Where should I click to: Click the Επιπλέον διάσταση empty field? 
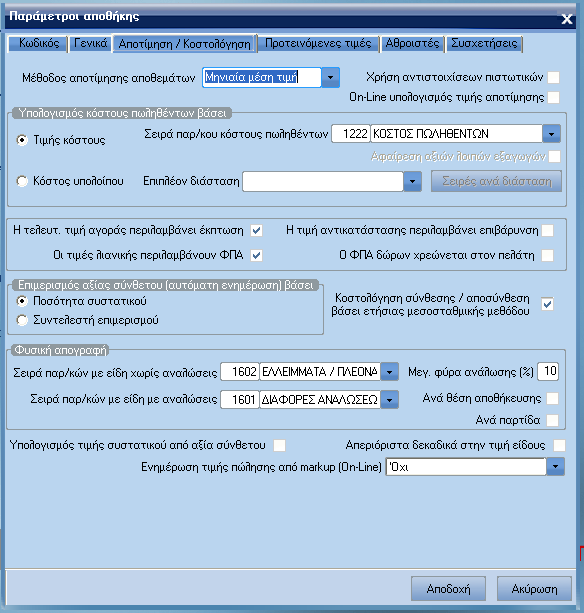coord(323,181)
